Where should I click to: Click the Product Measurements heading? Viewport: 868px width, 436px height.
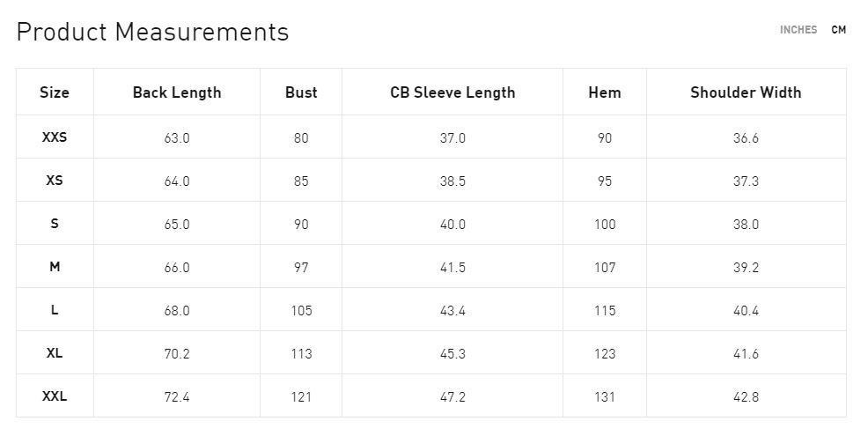pyautogui.click(x=152, y=32)
